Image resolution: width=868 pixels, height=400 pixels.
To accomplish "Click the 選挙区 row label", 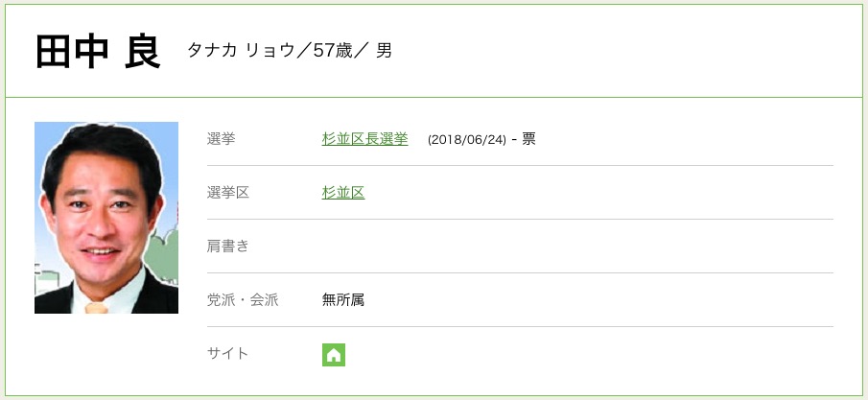I will 228,193.
